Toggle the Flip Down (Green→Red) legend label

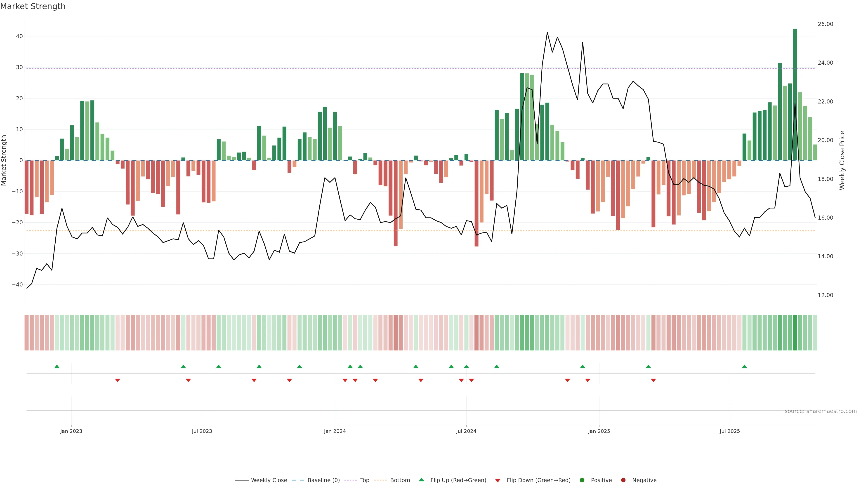[538, 480]
